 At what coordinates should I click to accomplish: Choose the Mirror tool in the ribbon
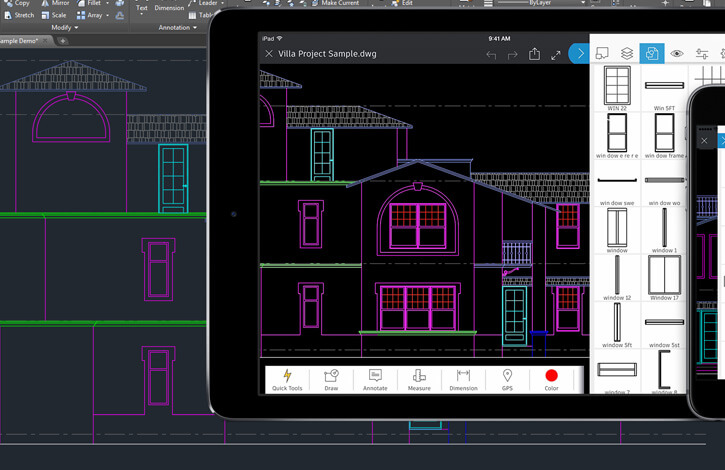55,3
